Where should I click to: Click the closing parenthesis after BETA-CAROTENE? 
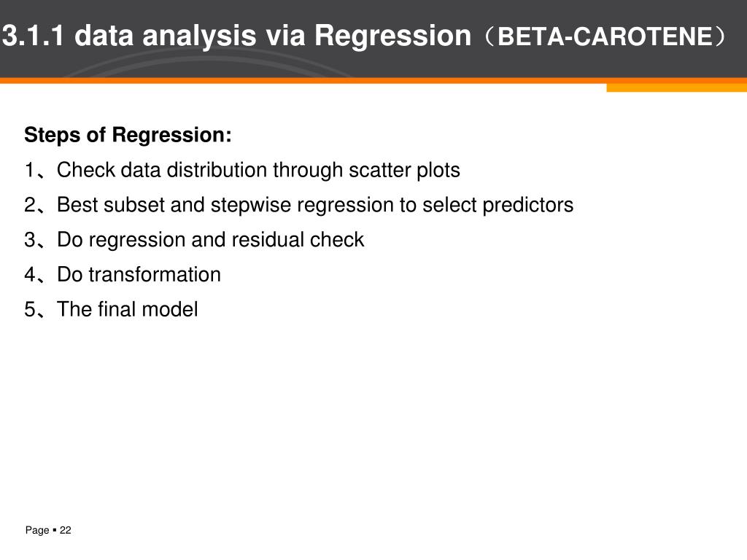pyautogui.click(x=721, y=37)
